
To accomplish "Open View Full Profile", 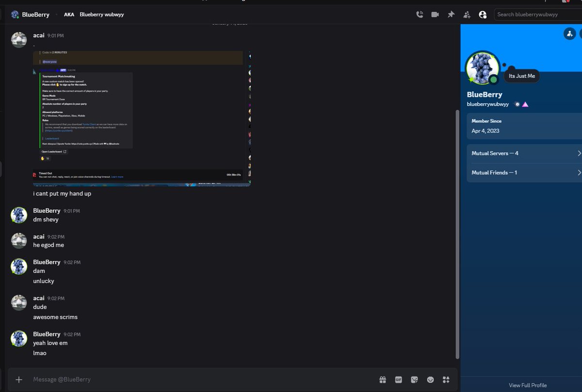I will [528, 385].
